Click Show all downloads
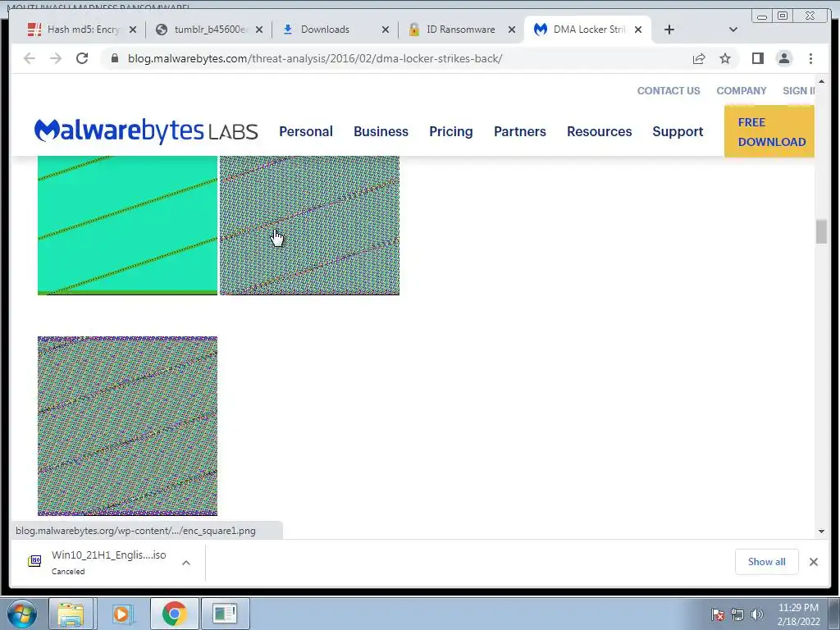840x630 pixels. 767,562
